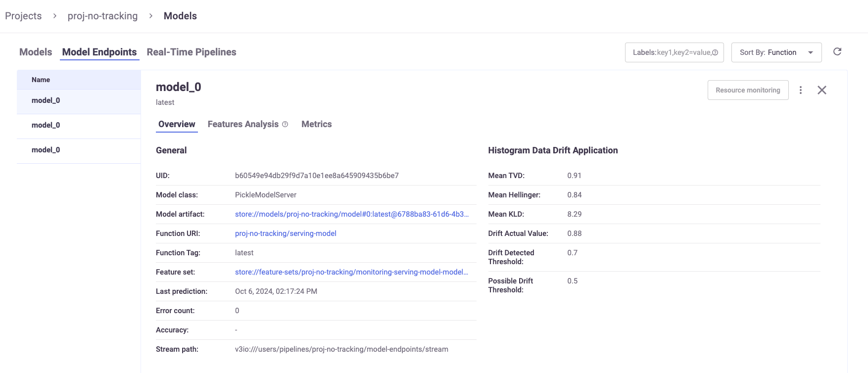Click the Name column header
Viewport: 868px width, 373px height.
pyautogui.click(x=41, y=80)
